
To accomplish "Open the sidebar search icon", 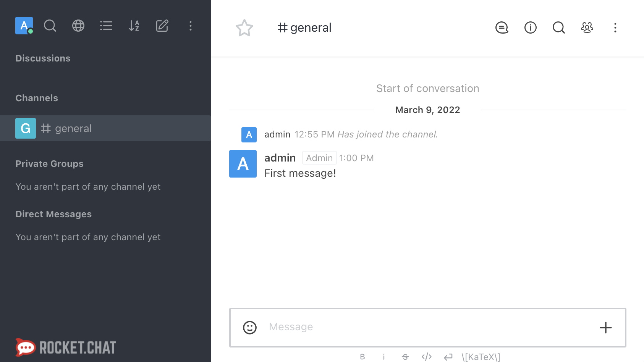I will 50,26.
